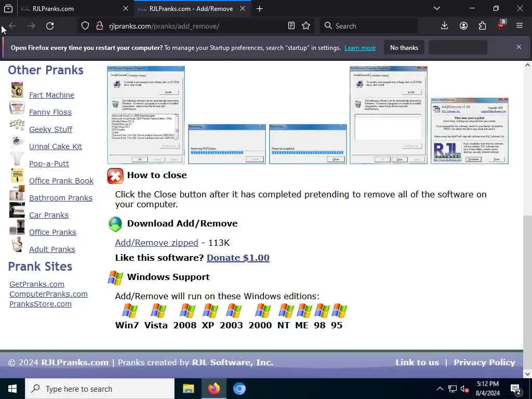This screenshot has height=399, width=532.
Task: Click the Fart Machine product icon
Action: (x=17, y=90)
